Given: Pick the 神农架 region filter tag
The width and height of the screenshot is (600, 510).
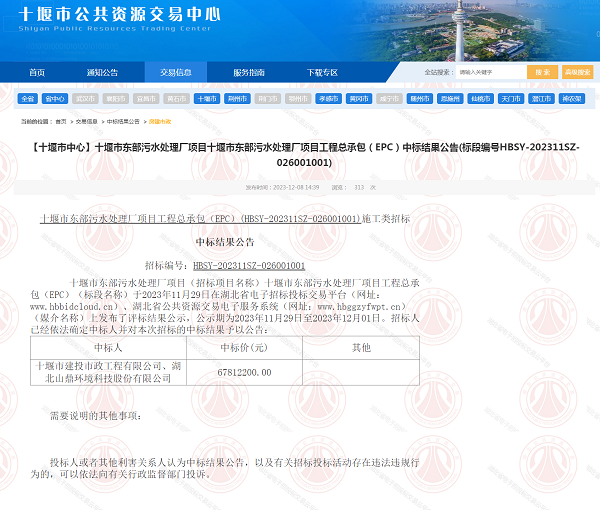Looking at the screenshot, I should pos(571,99).
